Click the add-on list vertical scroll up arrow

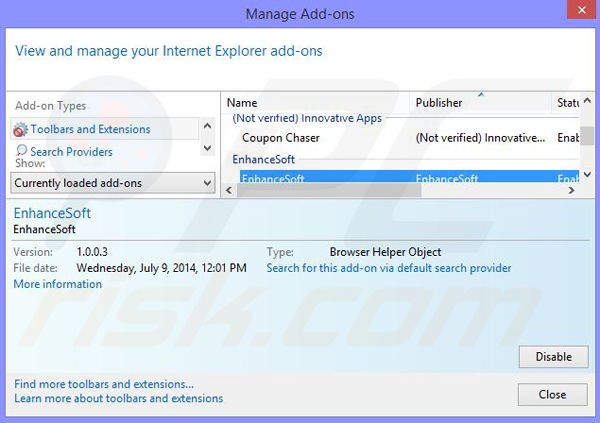(587, 101)
